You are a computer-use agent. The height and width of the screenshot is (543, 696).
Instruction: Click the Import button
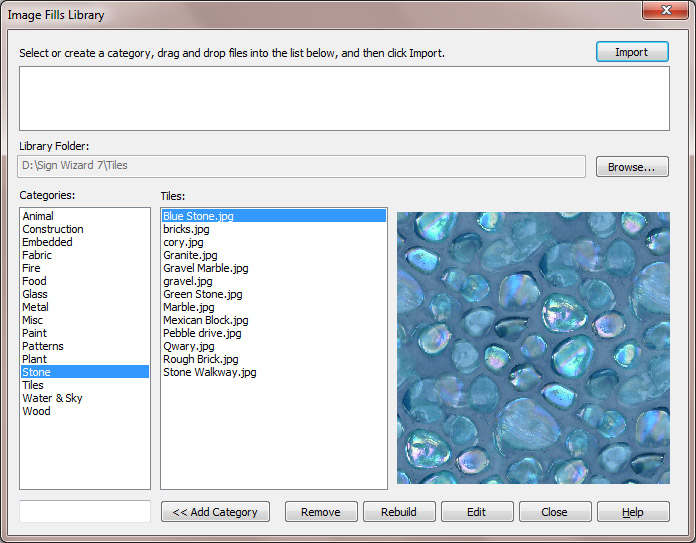pyautogui.click(x=632, y=52)
